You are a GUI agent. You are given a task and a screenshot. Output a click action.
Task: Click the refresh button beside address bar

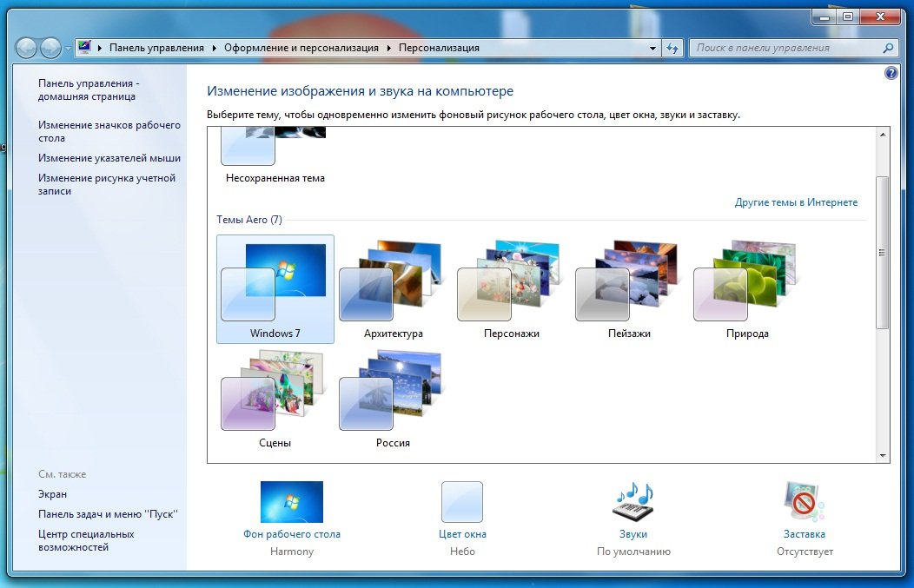672,49
